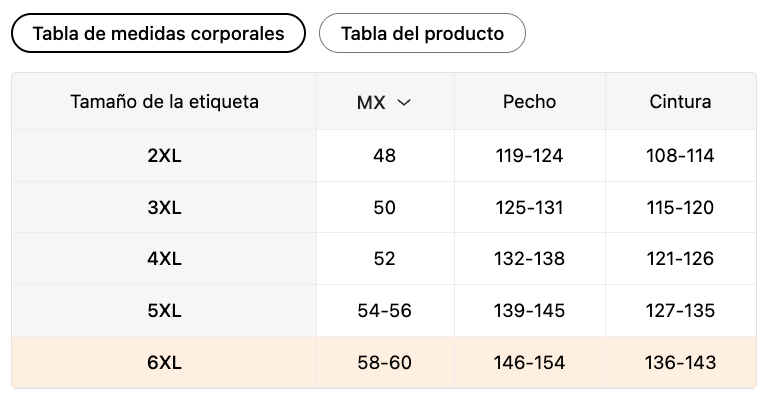Image resolution: width=780 pixels, height=414 pixels.
Task: Click MX size value 48
Action: (x=384, y=156)
